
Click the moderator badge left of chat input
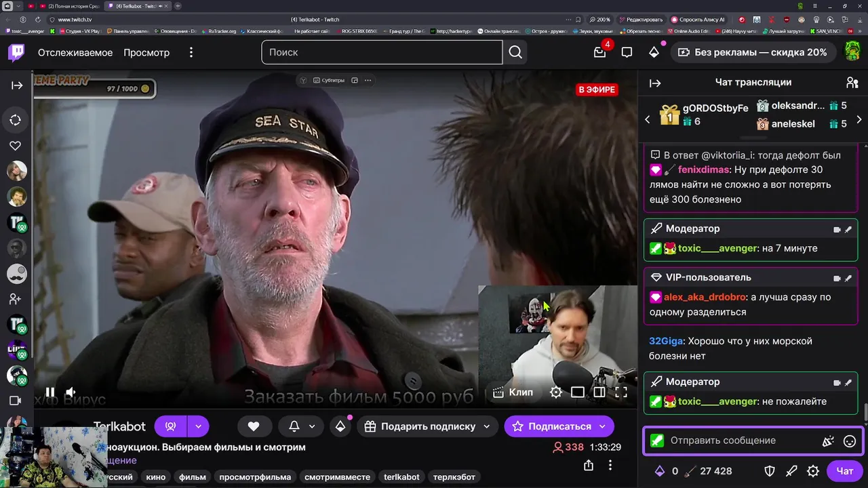pyautogui.click(x=656, y=441)
